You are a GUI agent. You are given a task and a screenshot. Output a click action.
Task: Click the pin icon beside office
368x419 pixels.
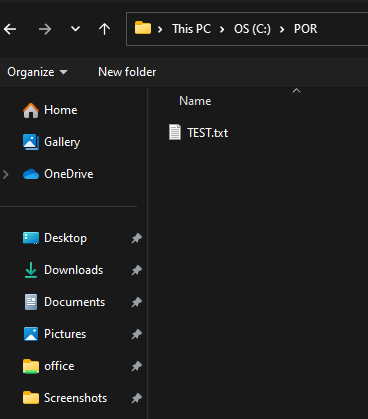coord(137,366)
